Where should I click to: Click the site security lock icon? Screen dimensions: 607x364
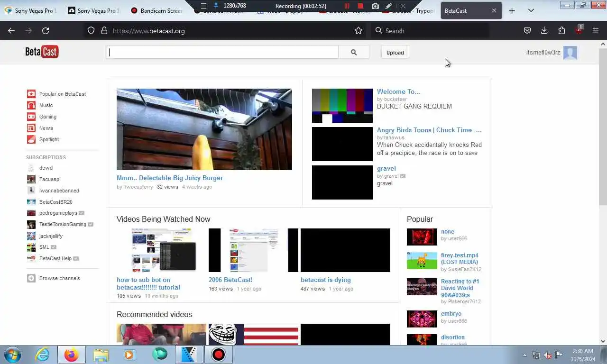point(104,30)
